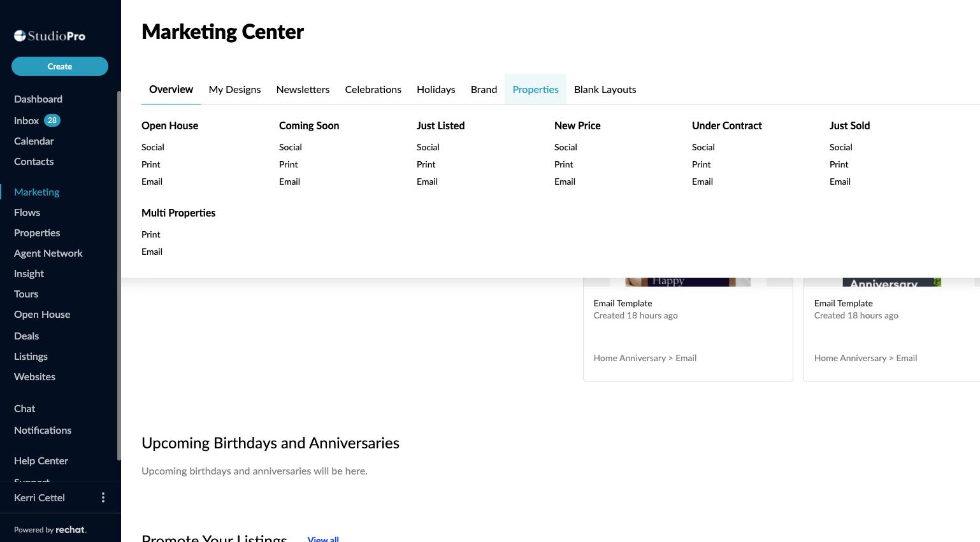Open Chat in the sidebar
Viewport: 980px width, 542px height.
25,408
